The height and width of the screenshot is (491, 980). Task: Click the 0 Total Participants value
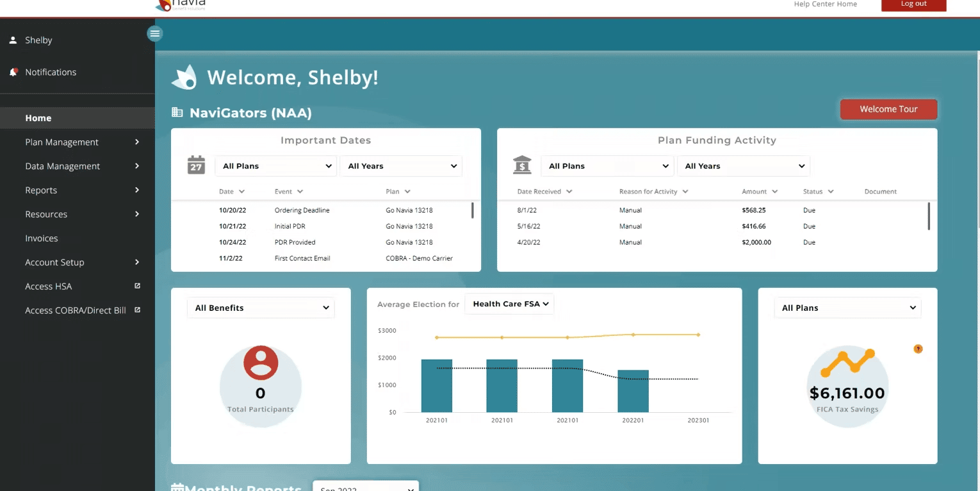click(x=261, y=393)
